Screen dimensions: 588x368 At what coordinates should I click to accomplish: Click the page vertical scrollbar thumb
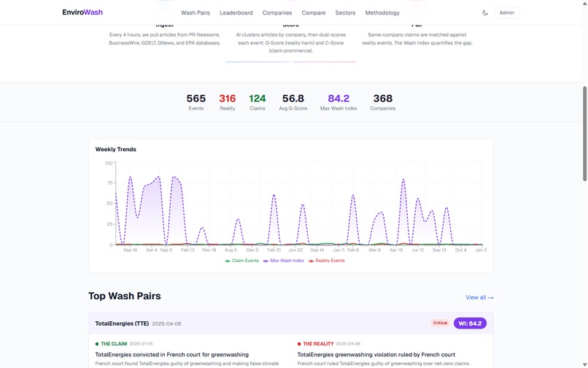(584, 134)
